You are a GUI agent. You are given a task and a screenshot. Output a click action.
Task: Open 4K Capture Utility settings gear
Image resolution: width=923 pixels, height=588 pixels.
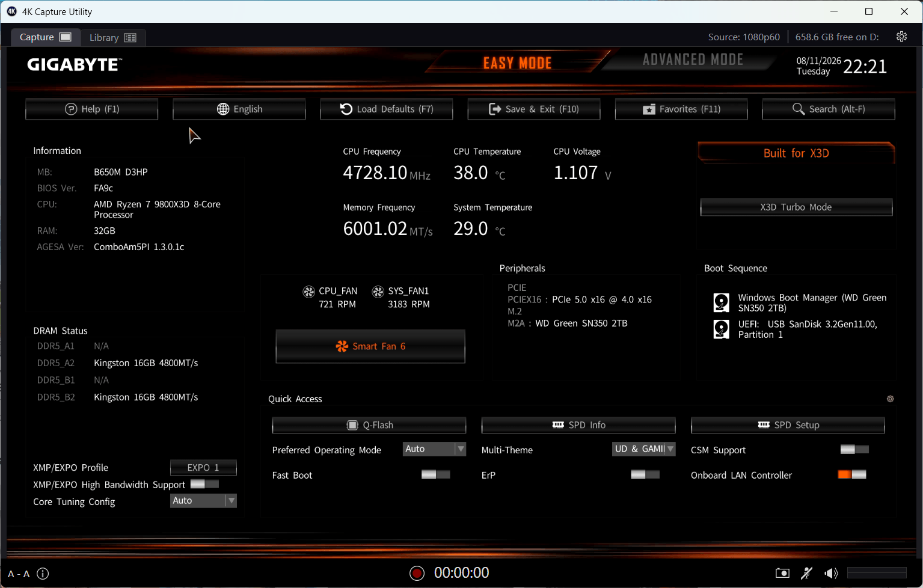(901, 37)
